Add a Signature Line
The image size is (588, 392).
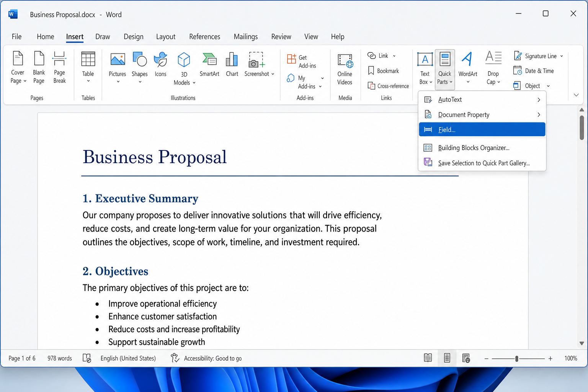coord(538,56)
